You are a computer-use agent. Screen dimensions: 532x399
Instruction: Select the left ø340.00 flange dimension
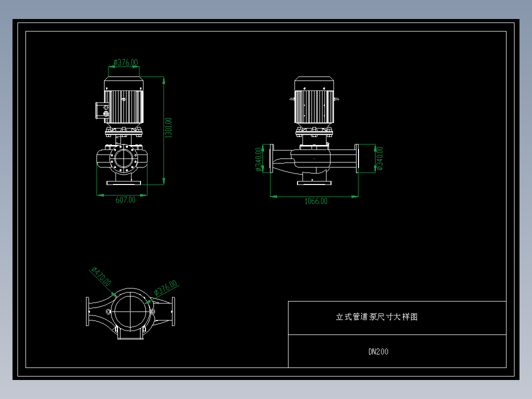259,159
